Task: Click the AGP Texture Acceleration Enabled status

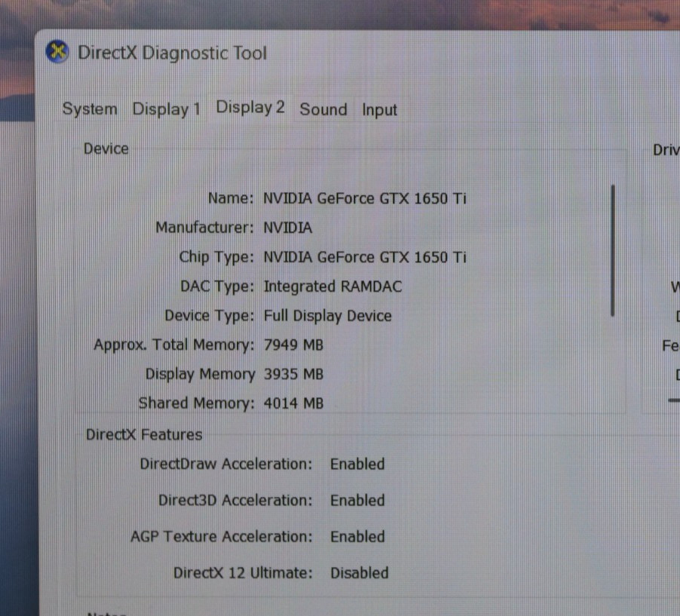Action: [357, 537]
